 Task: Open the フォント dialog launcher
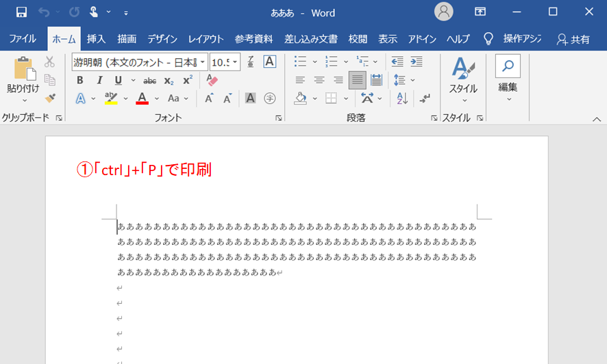(278, 118)
